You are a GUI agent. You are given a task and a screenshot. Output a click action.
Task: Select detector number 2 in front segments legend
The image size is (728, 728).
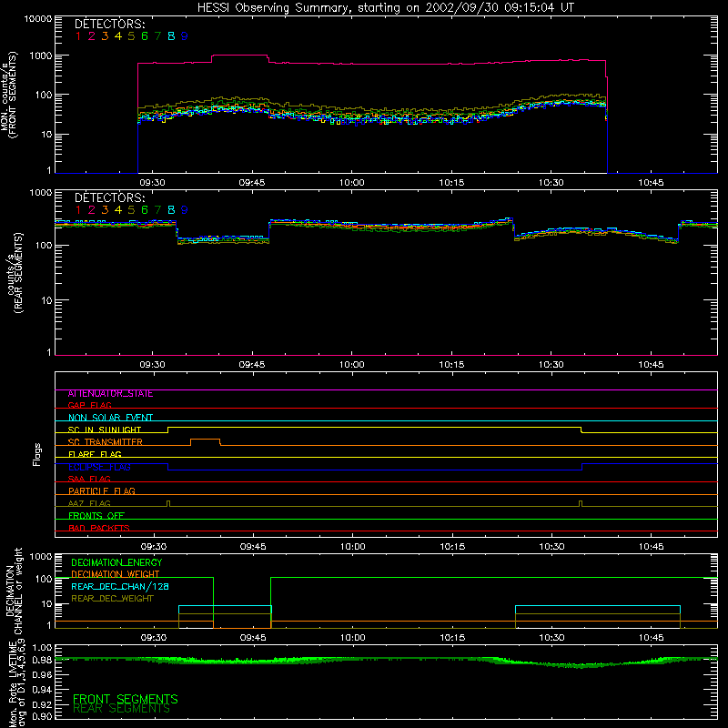(x=92, y=36)
